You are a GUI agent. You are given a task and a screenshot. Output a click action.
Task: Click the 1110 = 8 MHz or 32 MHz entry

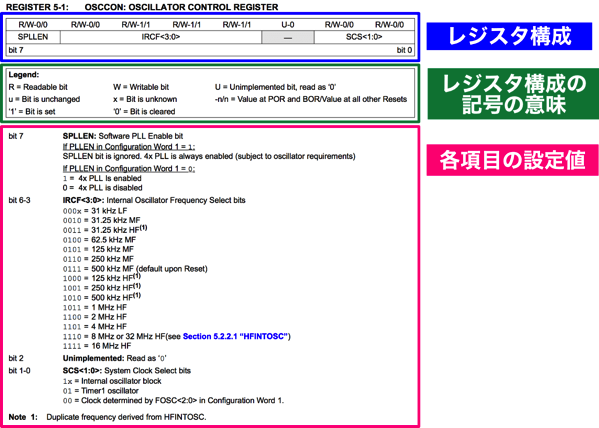click(176, 336)
